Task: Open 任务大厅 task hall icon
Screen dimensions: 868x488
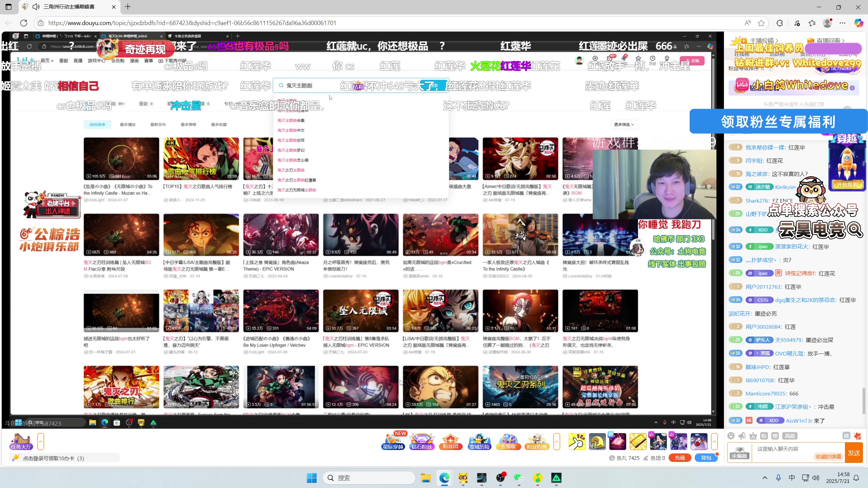Action: pyautogui.click(x=21, y=442)
